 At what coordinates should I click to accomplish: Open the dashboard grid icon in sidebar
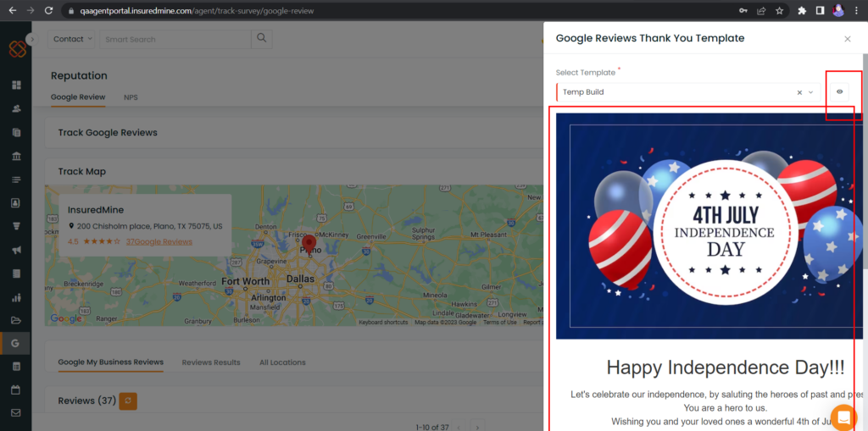coord(16,85)
